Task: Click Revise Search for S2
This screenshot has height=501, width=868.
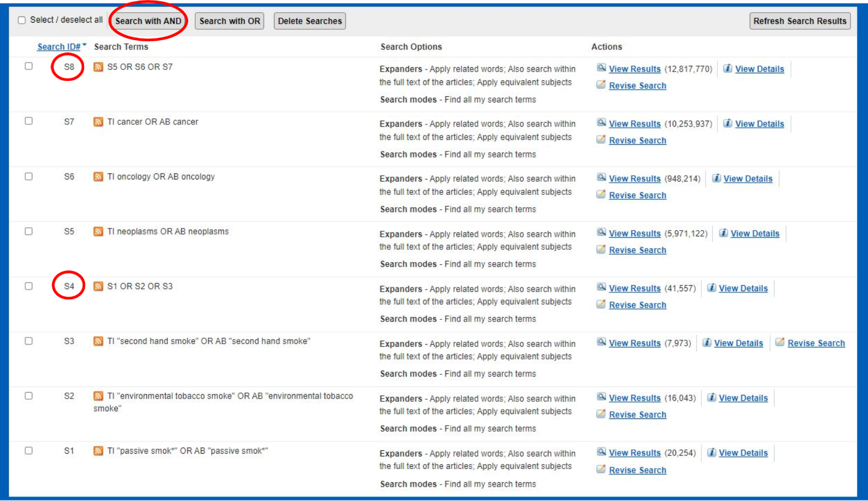Action: (638, 415)
